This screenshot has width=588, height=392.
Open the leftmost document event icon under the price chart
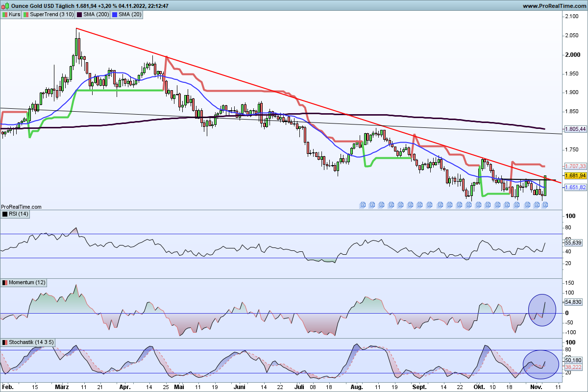click(363, 205)
